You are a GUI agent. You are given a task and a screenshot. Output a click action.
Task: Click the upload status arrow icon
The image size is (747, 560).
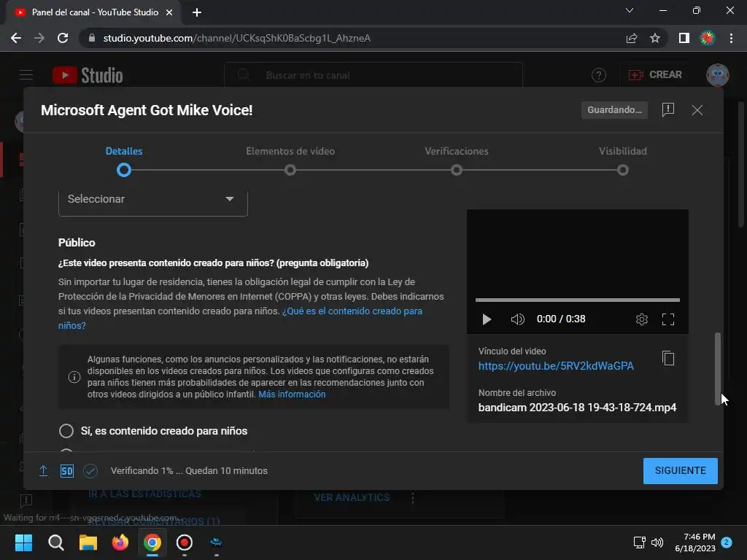[x=43, y=471]
